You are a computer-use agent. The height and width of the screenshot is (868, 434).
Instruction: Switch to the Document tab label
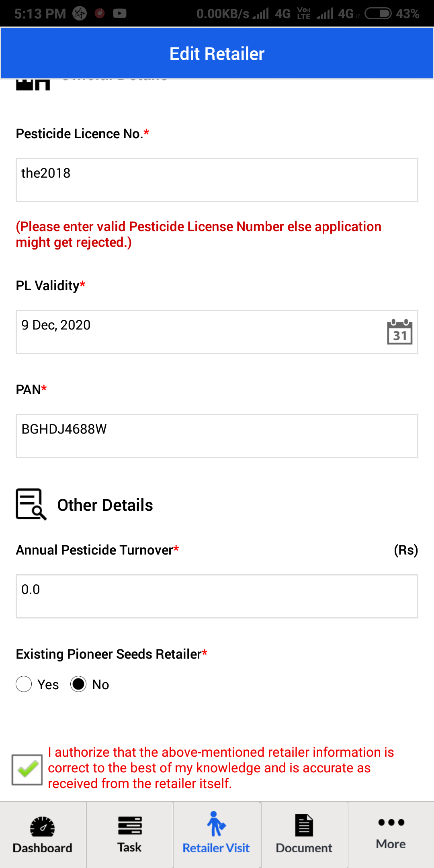(304, 848)
